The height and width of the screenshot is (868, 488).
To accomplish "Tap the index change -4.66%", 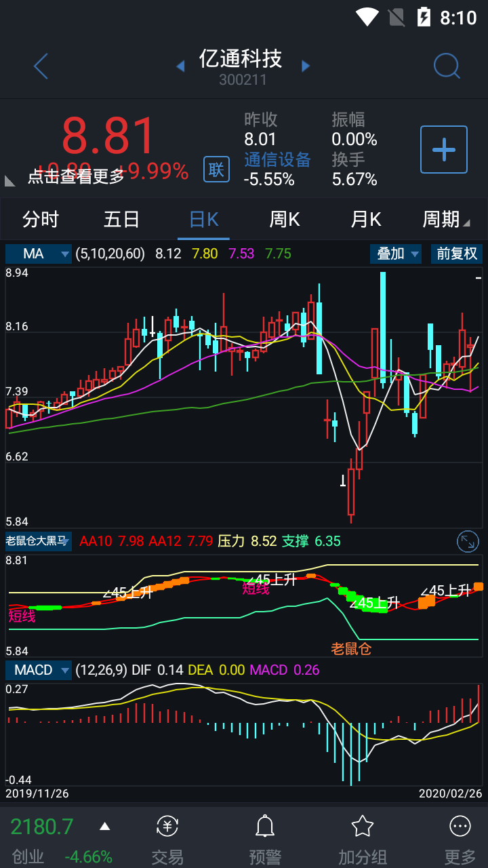I will tap(89, 856).
